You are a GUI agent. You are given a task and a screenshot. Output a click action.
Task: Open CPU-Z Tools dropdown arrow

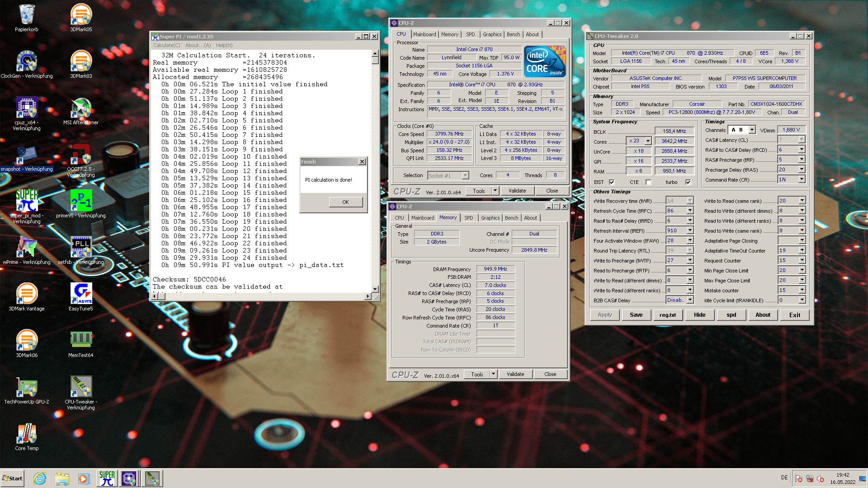[495, 191]
